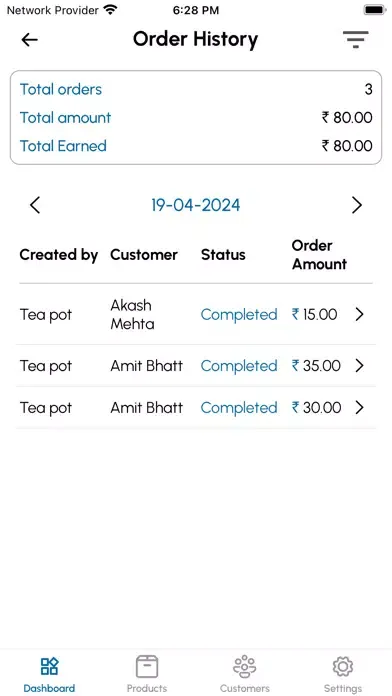Open the filter icon in header

pyautogui.click(x=356, y=40)
